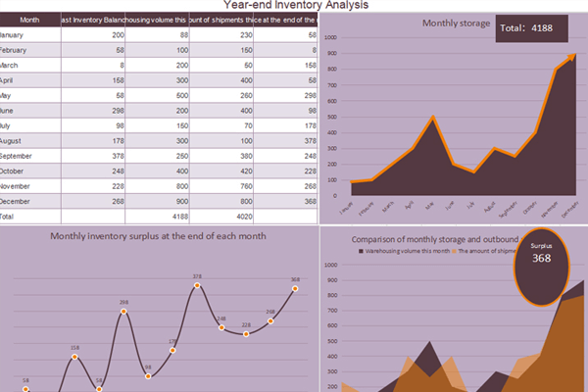Click the 'Monthly storage' chart title
Screen dimensions: 588x392
pyautogui.click(x=456, y=23)
